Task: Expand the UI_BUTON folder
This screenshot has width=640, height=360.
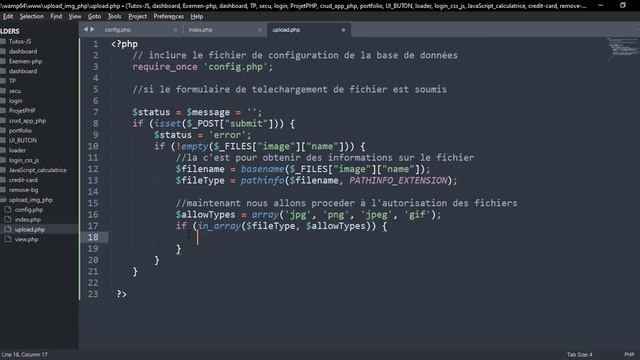Action: (x=23, y=140)
